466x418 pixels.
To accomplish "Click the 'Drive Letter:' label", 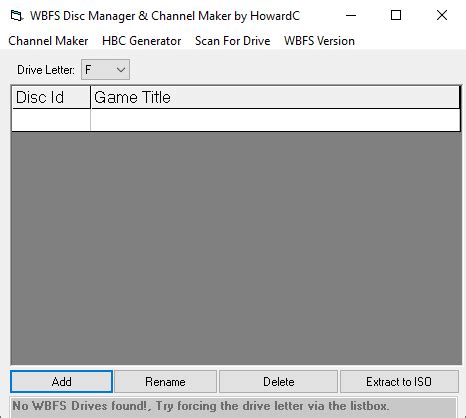I will [46, 70].
